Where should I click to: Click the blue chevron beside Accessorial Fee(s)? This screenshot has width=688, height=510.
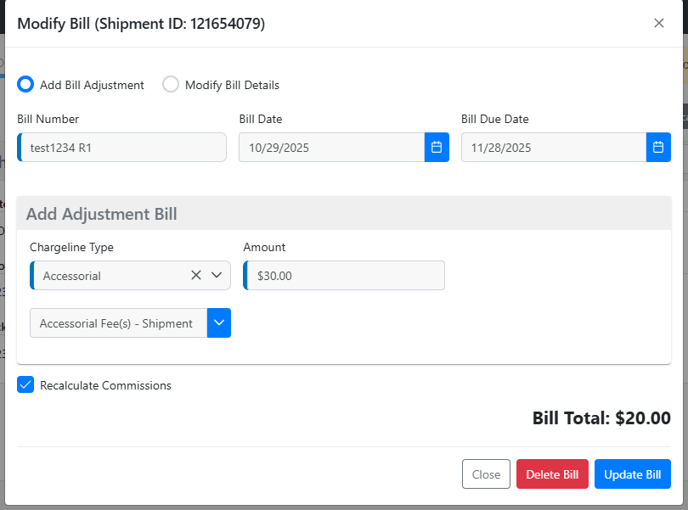(219, 323)
